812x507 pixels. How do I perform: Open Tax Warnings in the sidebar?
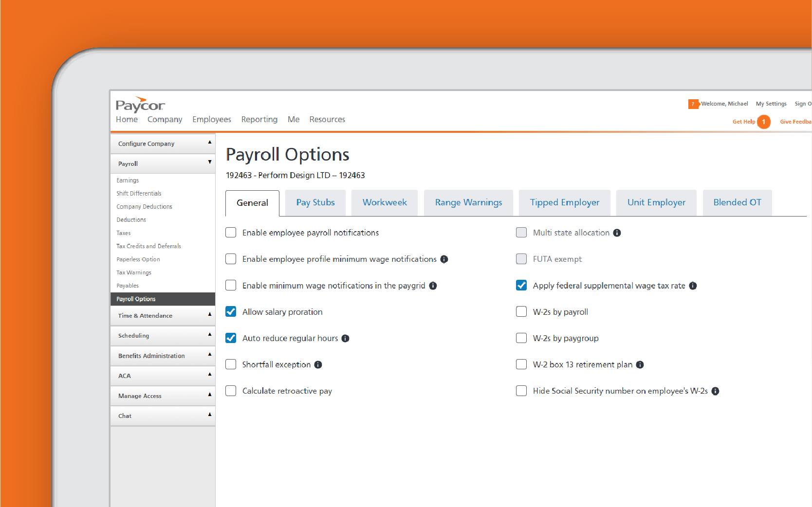click(134, 272)
